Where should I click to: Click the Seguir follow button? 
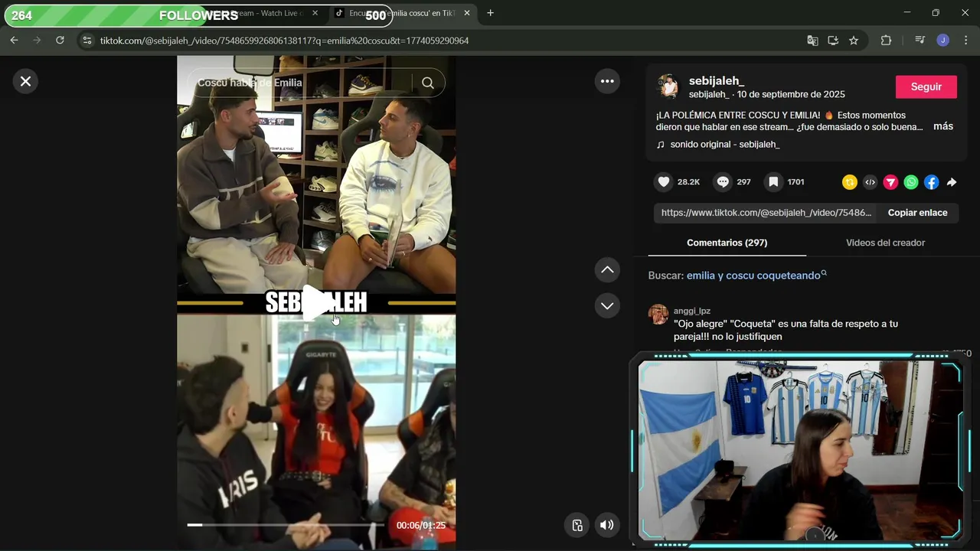926,86
